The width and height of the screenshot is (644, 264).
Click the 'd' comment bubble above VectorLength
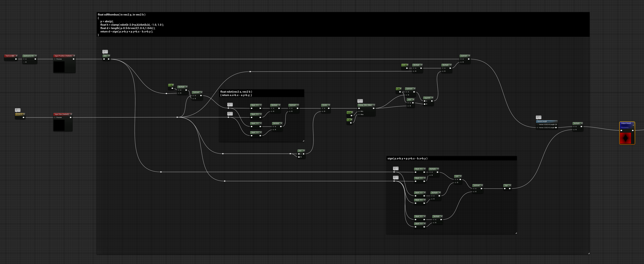pos(538,117)
